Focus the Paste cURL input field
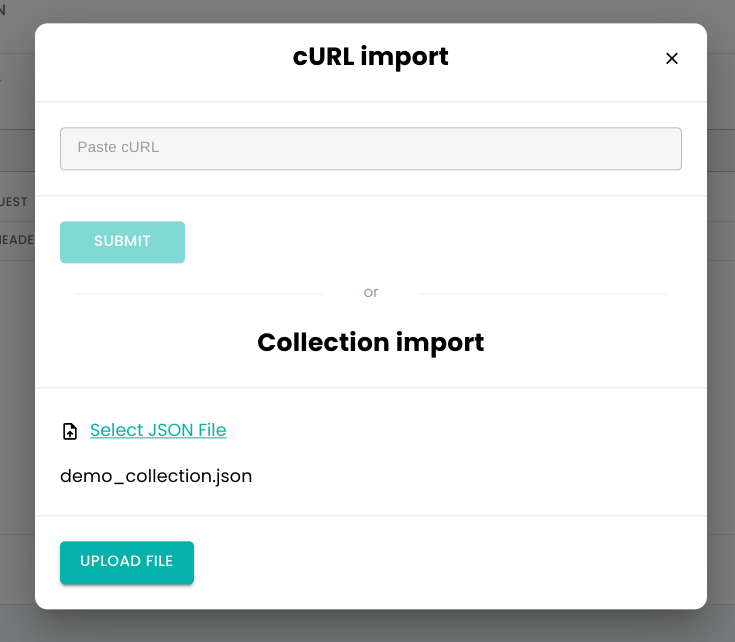This screenshot has width=735, height=642. click(x=370, y=148)
